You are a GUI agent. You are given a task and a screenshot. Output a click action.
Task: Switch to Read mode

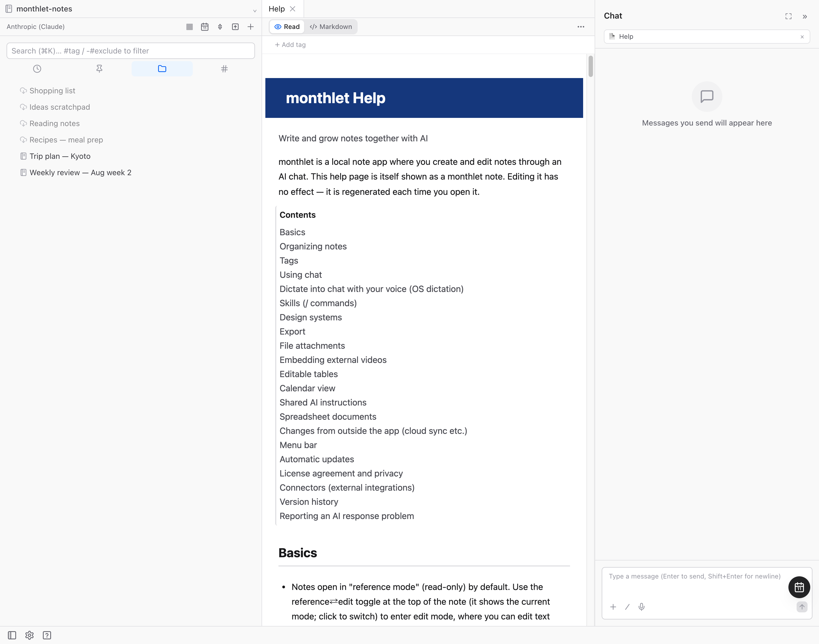point(287,27)
